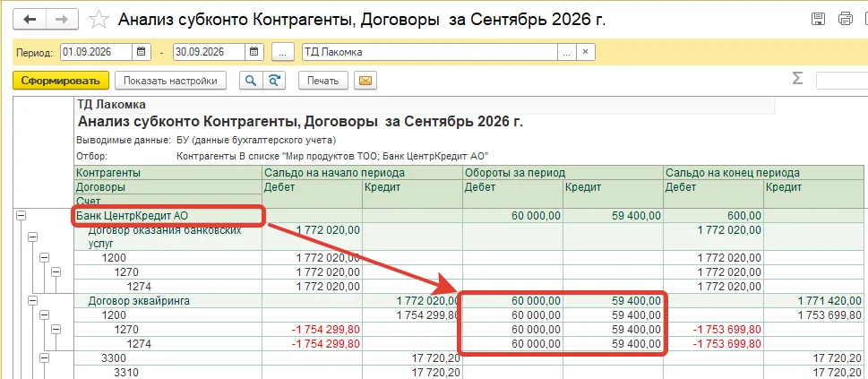
Task: Click Показать настройки button
Action: 170,81
